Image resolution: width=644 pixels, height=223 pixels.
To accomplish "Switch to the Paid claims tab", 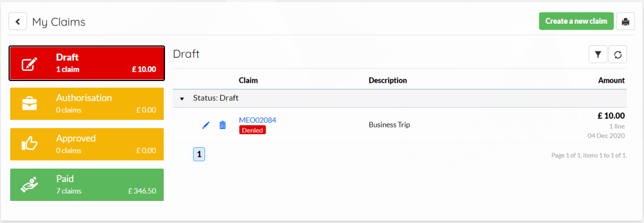I will tap(86, 185).
